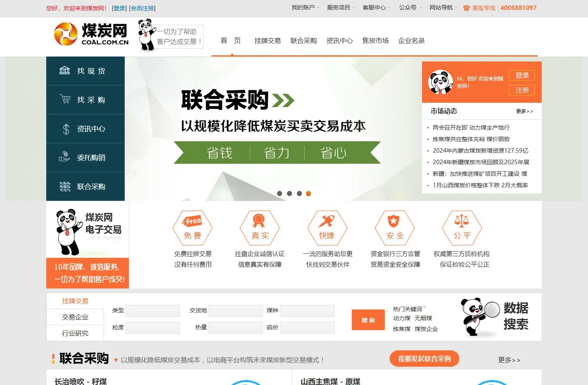
Task: Click the 粒度 input field
Action: click(153, 328)
